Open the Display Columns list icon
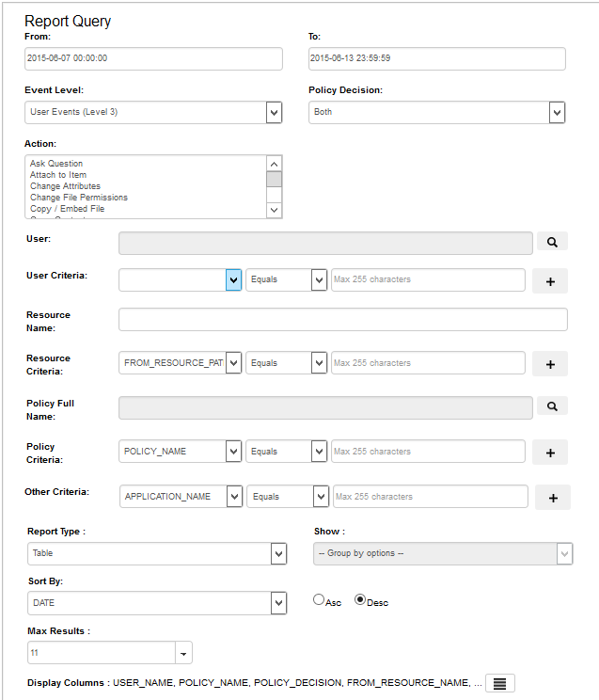The height and width of the screenshot is (700, 599). point(500,683)
